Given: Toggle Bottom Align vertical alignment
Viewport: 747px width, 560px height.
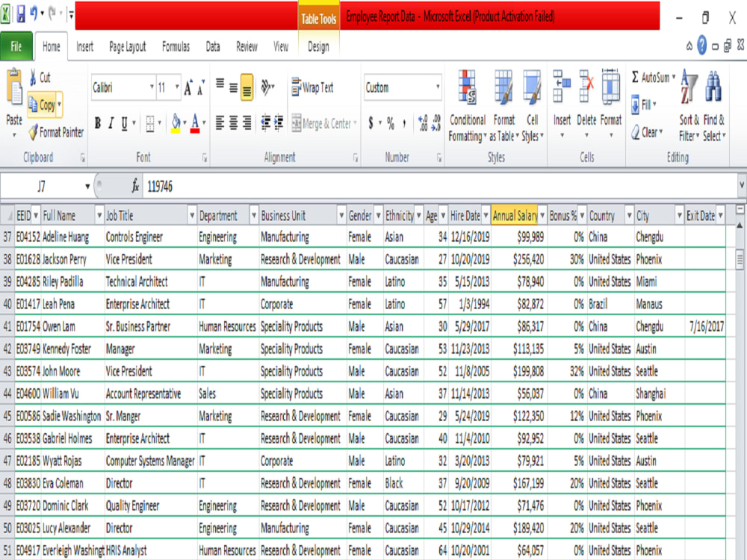Looking at the screenshot, I should click(x=247, y=87).
